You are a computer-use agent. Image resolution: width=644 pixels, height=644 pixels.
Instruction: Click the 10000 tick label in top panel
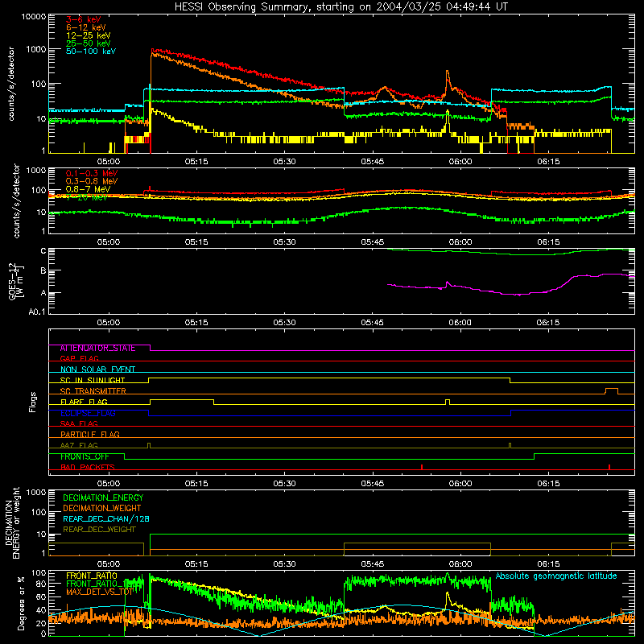tap(34, 17)
